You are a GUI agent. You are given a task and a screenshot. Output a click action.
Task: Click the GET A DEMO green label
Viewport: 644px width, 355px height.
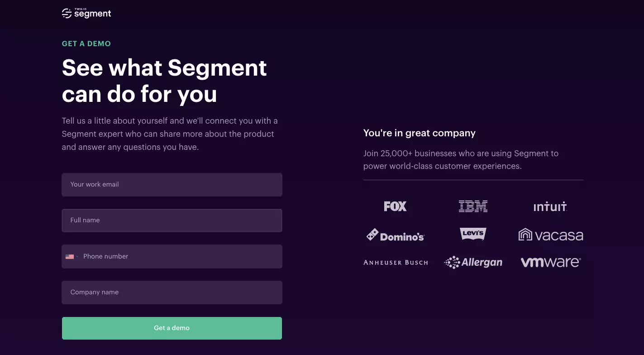coord(86,44)
